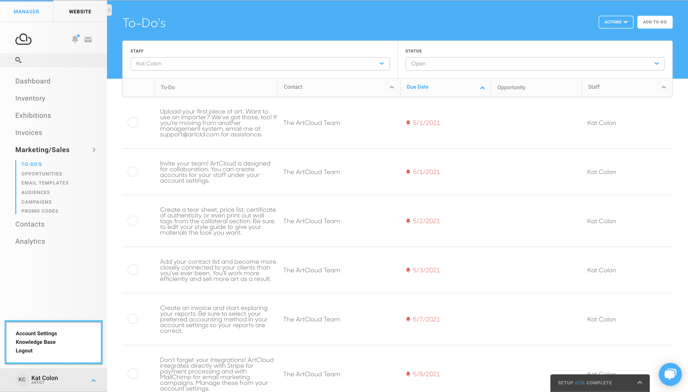688x392 pixels.
Task: Go to Dashboard
Action: [33, 81]
